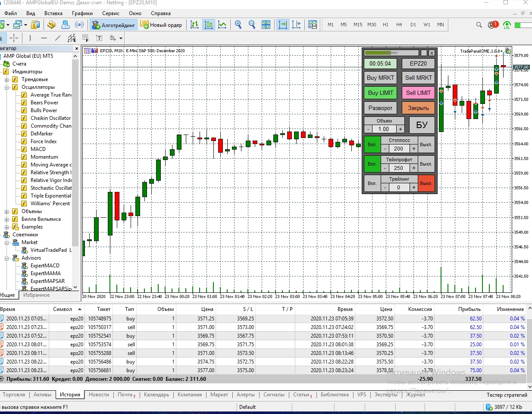
Task: Click the signals radio-wave toolbar icon
Action: [79, 25]
